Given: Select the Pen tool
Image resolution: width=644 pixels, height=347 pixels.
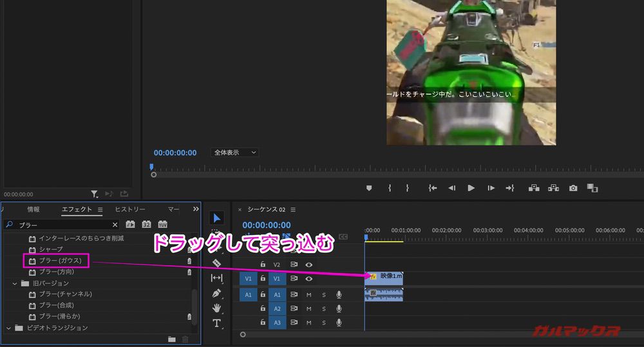Looking at the screenshot, I should (x=217, y=293).
